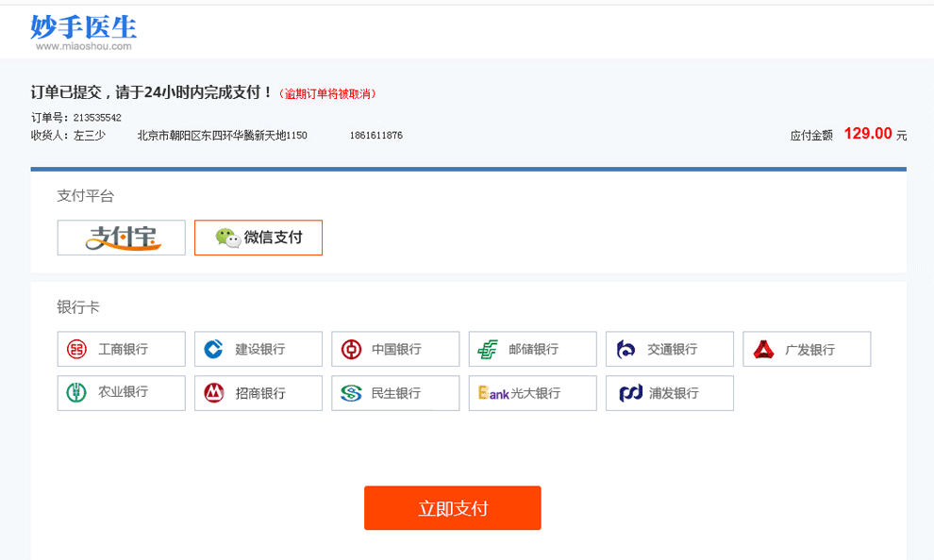
Task: Click the 立即支付 pay now button
Action: (x=453, y=507)
